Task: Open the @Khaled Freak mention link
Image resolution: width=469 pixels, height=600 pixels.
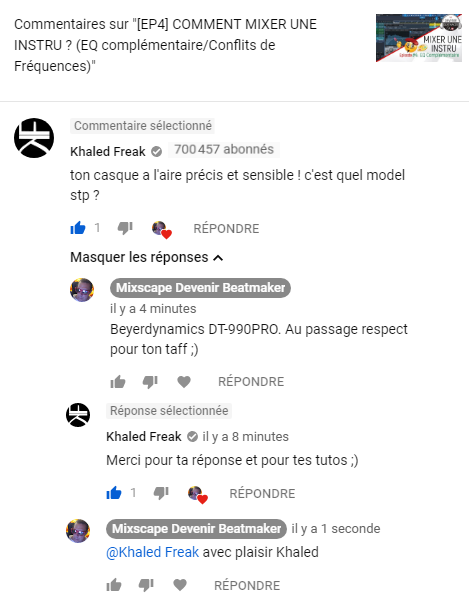Action: coord(153,552)
